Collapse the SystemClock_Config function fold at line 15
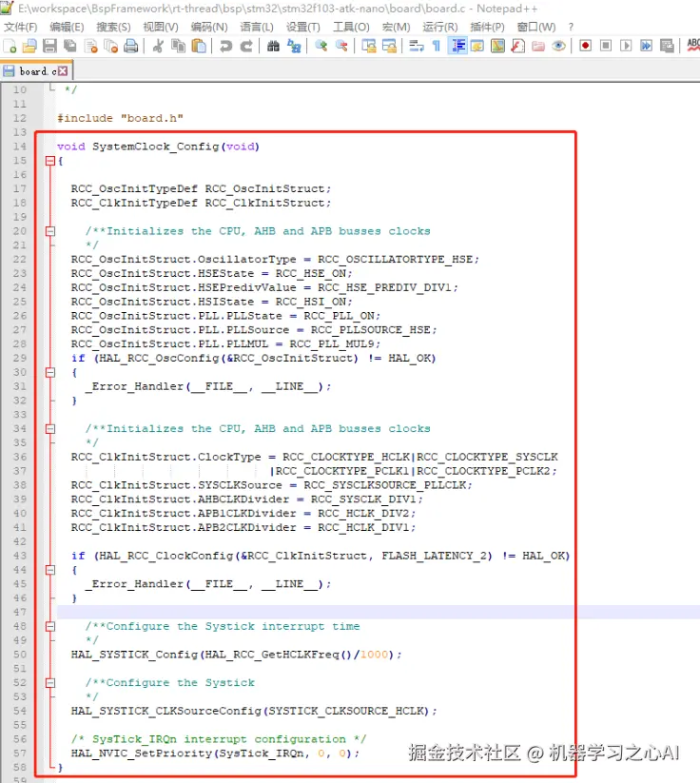 pyautogui.click(x=49, y=161)
